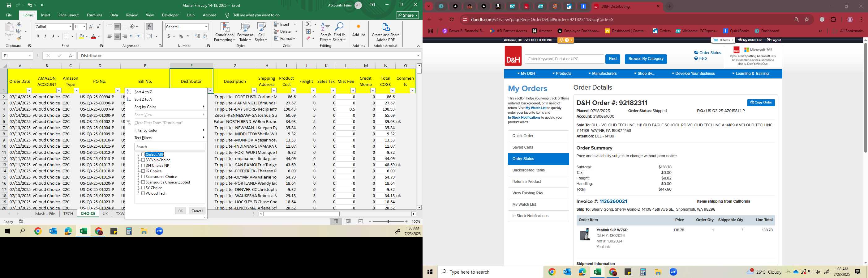Open the Fill Color yellow swatch button

[x=81, y=36]
